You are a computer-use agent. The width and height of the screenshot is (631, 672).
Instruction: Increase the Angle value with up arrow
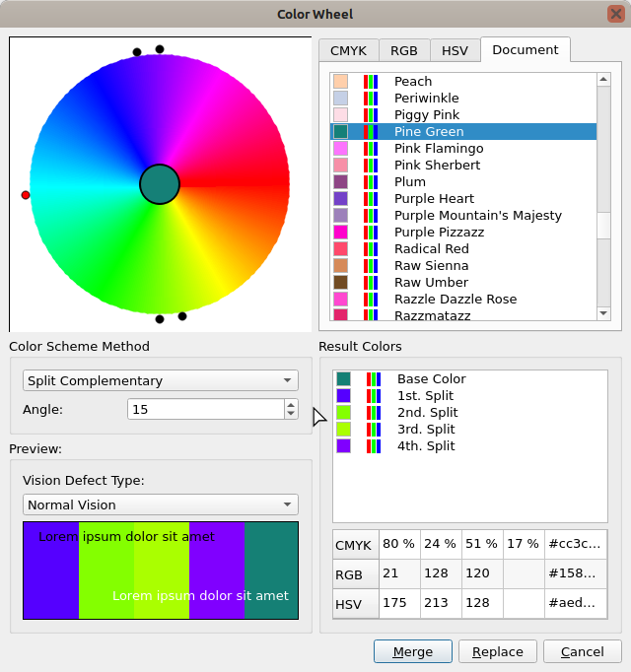point(290,404)
